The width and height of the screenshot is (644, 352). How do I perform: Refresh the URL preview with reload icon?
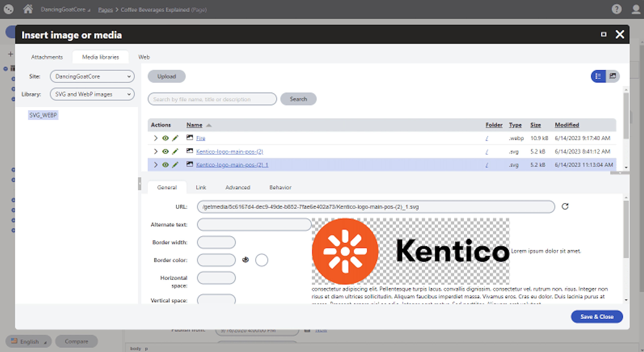pyautogui.click(x=565, y=206)
